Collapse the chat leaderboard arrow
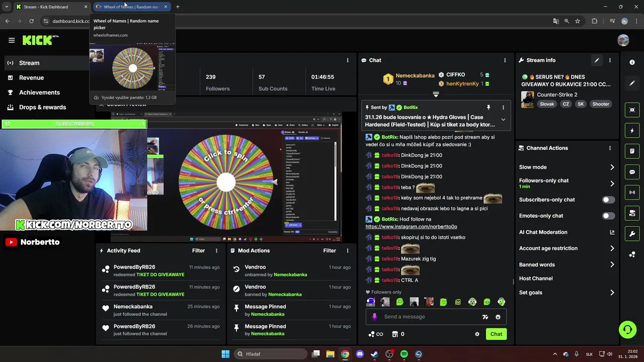Image resolution: width=644 pixels, height=362 pixels. tap(436, 94)
